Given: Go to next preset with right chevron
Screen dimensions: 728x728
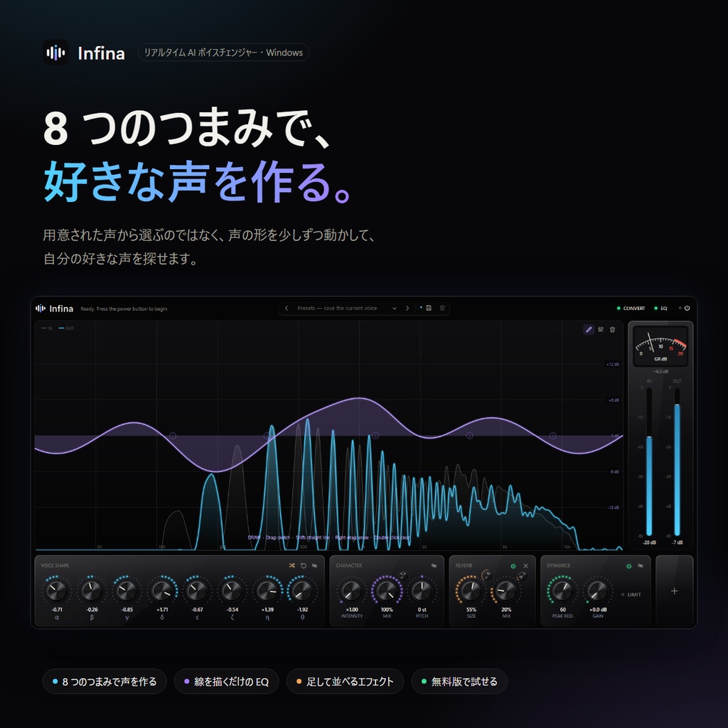Looking at the screenshot, I should [407, 309].
